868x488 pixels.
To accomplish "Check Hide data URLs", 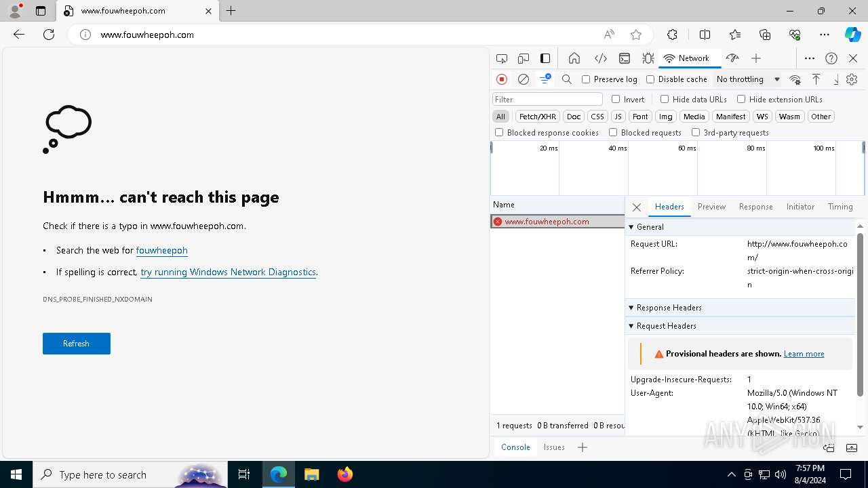I will click(665, 99).
